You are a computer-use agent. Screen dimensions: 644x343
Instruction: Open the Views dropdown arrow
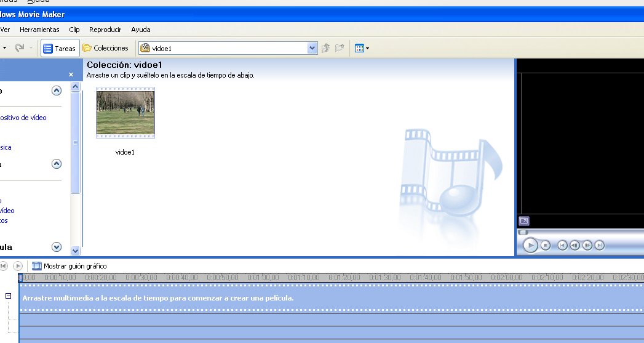click(367, 48)
